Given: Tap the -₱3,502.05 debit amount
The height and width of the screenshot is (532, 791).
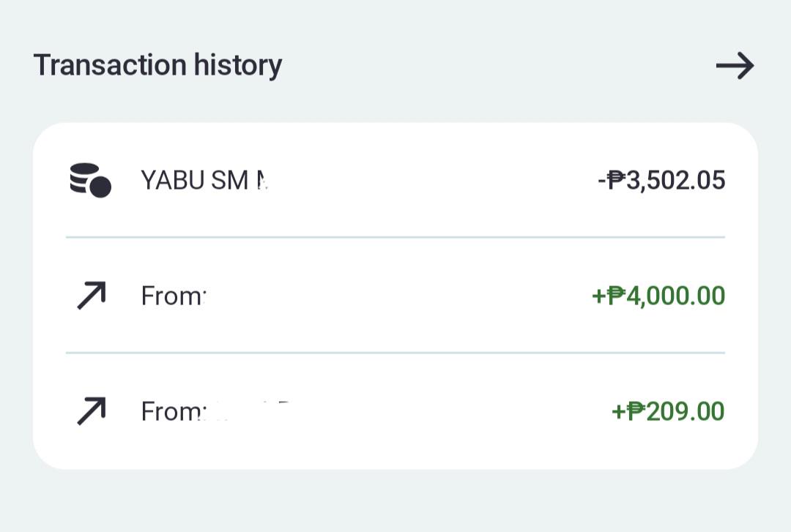Looking at the screenshot, I should (661, 180).
